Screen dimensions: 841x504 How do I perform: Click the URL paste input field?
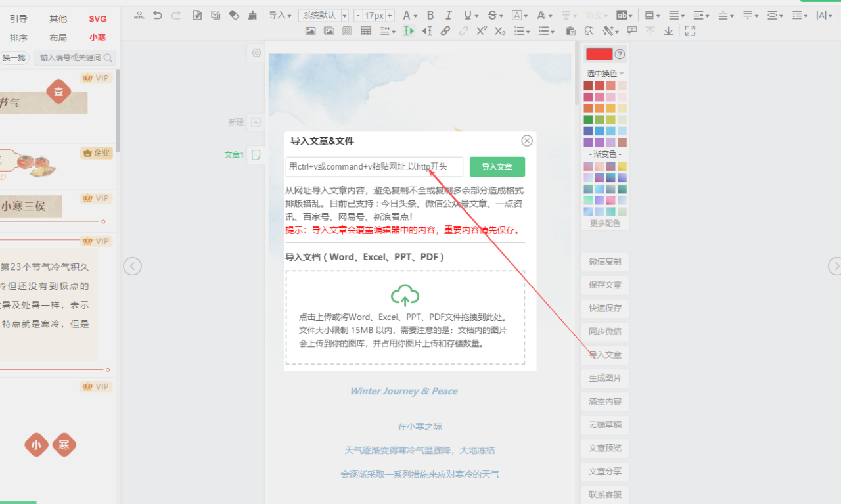tap(374, 167)
